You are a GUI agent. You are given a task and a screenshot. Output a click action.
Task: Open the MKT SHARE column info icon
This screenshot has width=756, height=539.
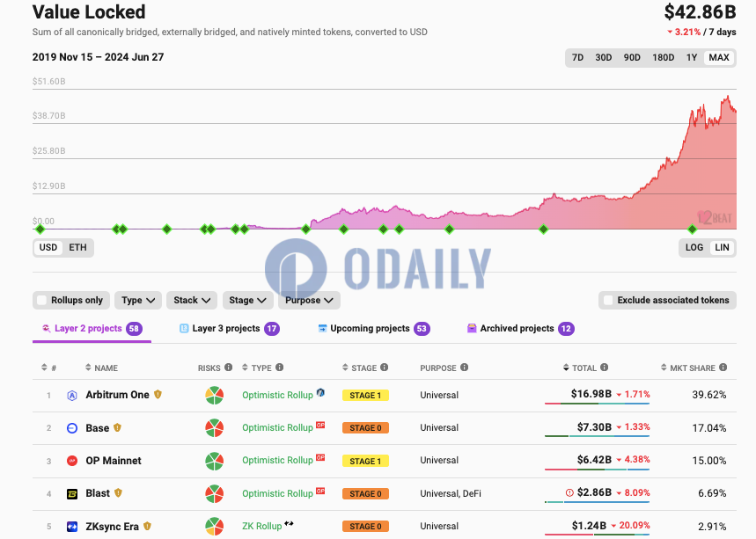(x=723, y=368)
